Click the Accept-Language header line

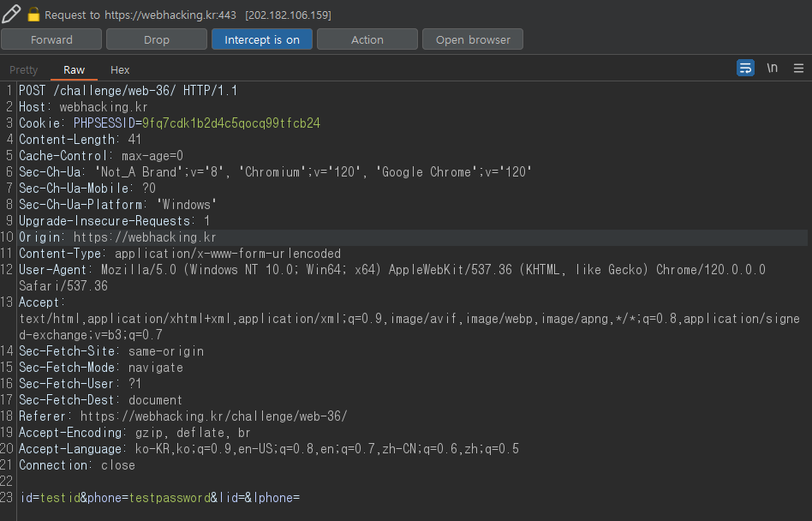click(269, 449)
